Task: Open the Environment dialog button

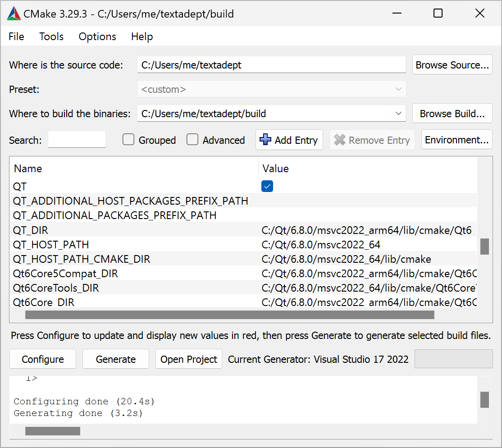Action: [456, 140]
